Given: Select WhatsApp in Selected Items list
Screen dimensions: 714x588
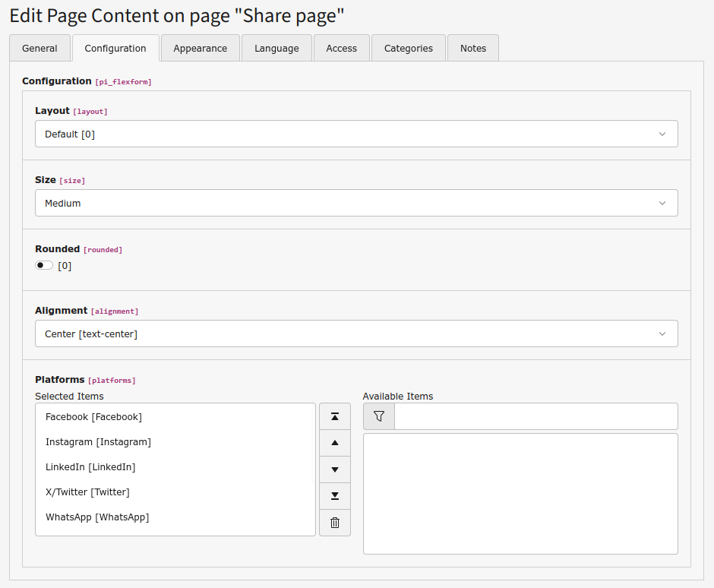Looking at the screenshot, I should (x=97, y=517).
